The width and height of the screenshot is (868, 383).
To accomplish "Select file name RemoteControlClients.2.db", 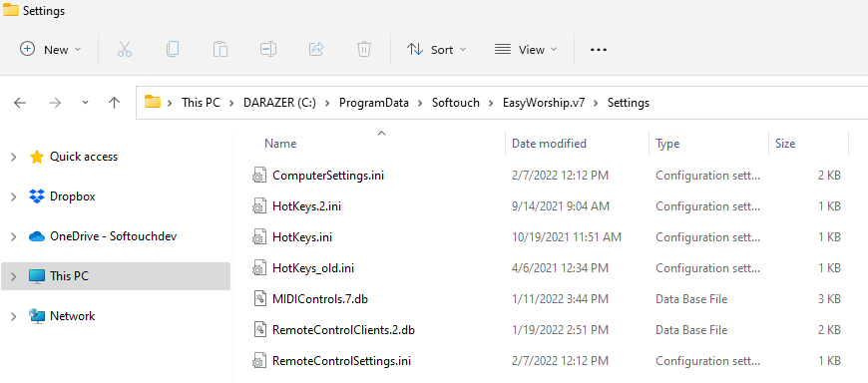I will (344, 330).
